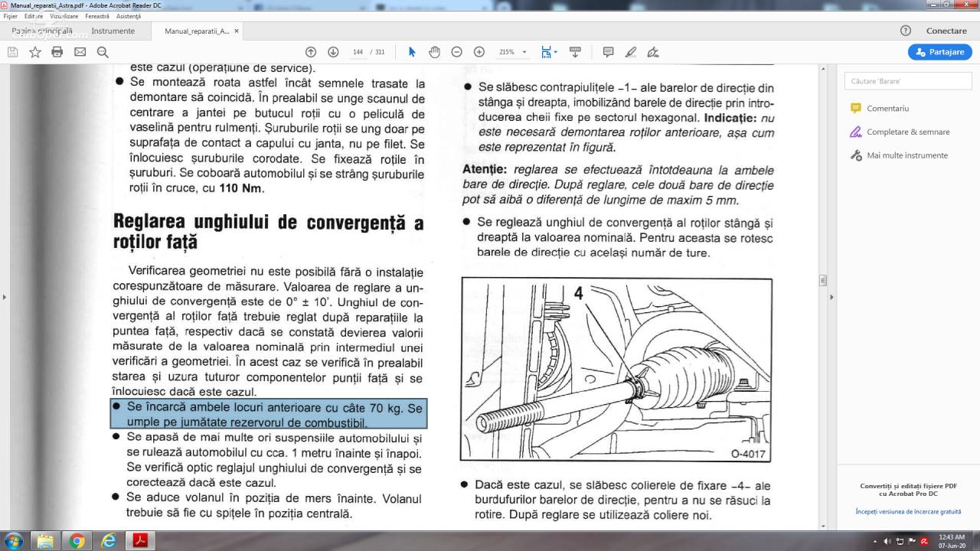Viewport: 980px width, 551px height.
Task: Send file by email envelope icon
Action: [x=80, y=52]
